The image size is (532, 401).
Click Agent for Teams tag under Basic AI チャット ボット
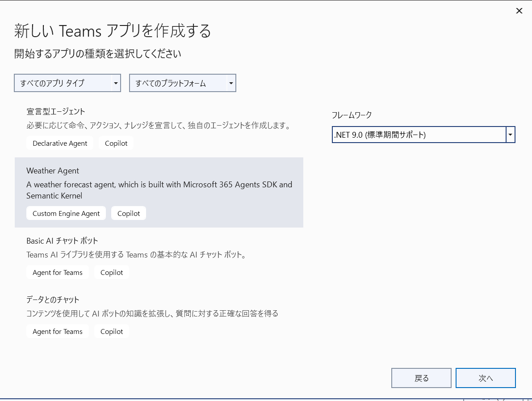(57, 272)
